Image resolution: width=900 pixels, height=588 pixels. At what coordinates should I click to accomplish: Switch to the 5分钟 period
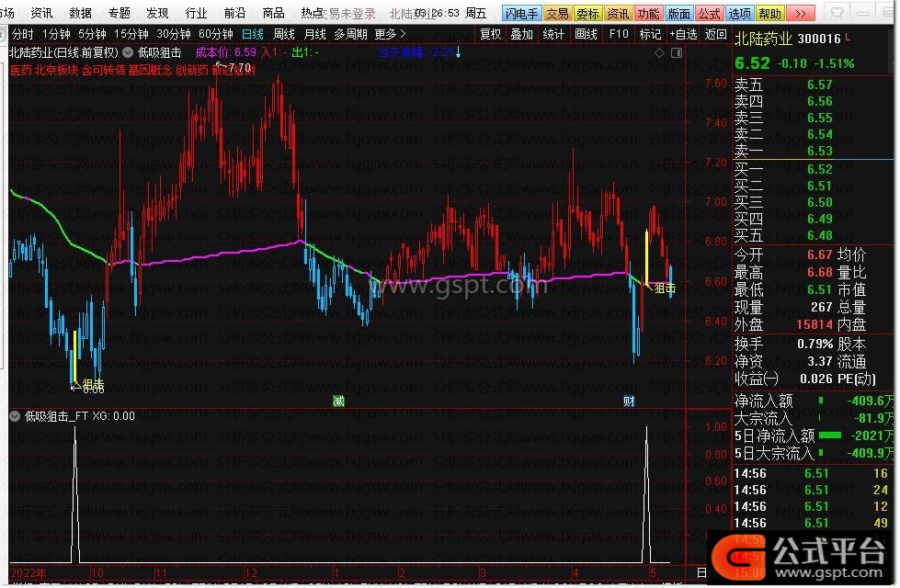pos(93,34)
